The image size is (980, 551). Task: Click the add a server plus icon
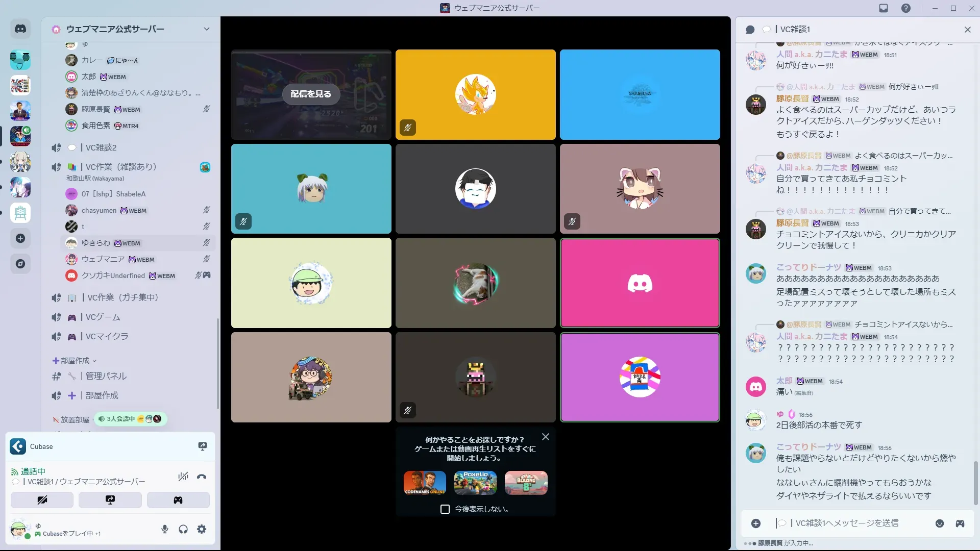click(x=20, y=238)
